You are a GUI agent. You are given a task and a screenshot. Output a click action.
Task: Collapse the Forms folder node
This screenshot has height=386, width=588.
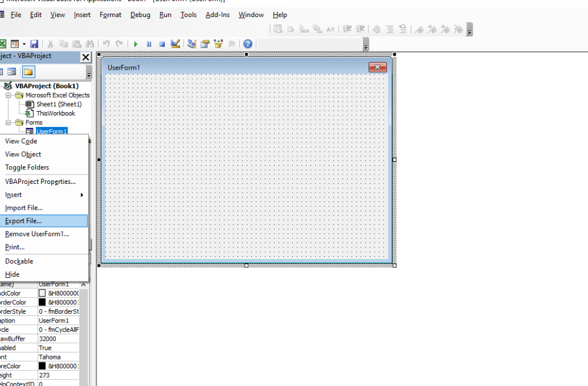coord(8,123)
